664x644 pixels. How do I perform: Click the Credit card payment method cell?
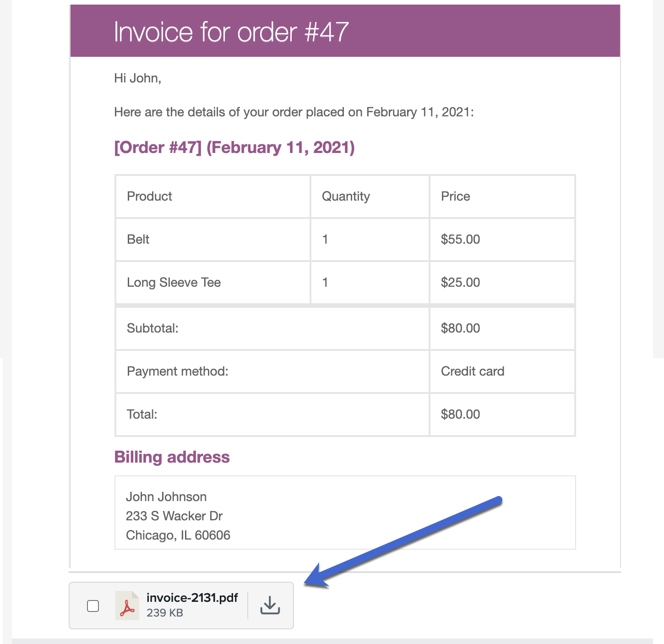click(x=472, y=371)
